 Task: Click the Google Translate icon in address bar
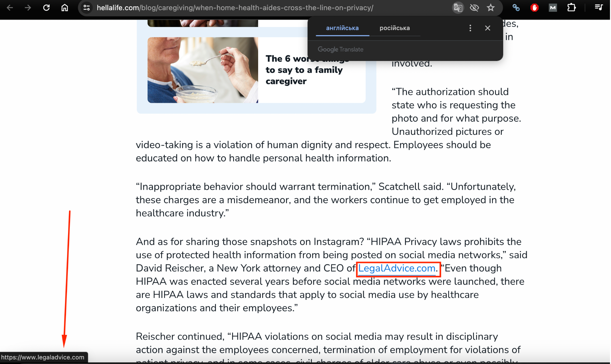[x=458, y=7]
